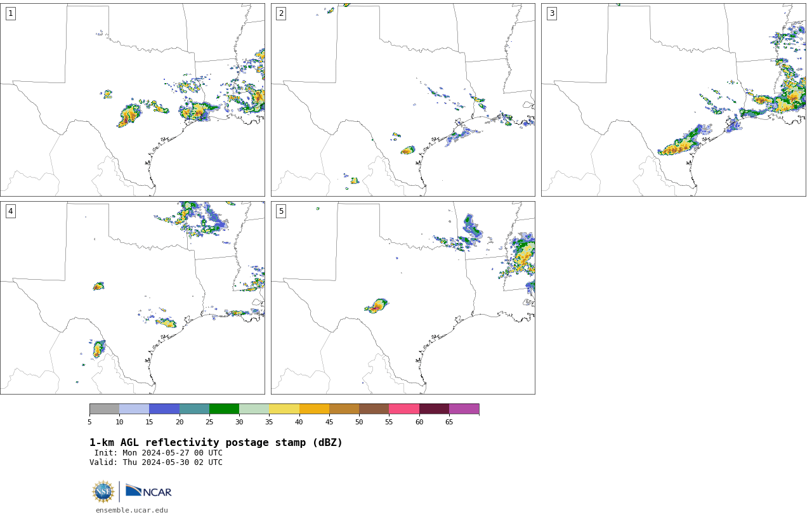Screen dimensions: 812x517
Task: Click the reflectivity postage stamp title
Action: tap(216, 443)
